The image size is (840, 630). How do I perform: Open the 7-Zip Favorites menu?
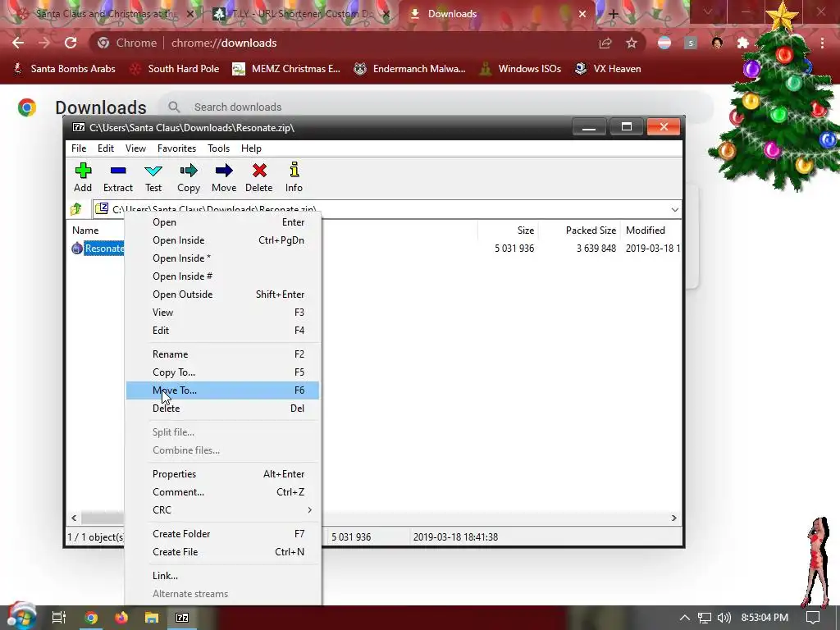tap(177, 148)
